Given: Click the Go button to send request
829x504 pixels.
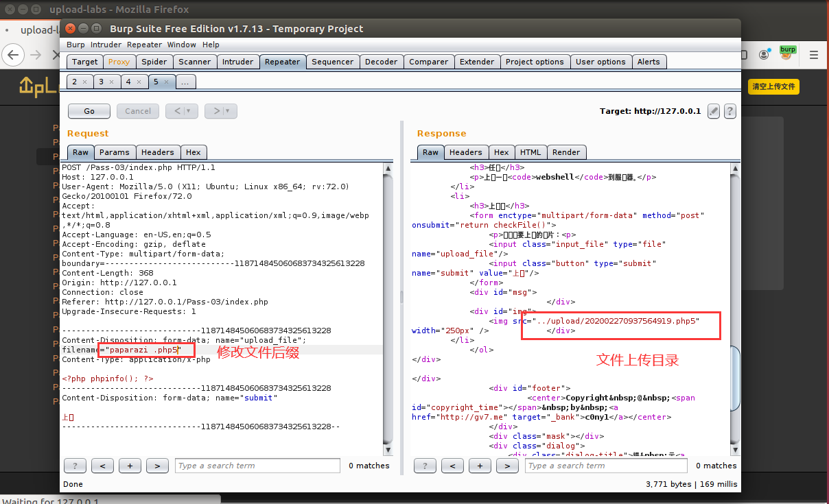Looking at the screenshot, I should [89, 111].
